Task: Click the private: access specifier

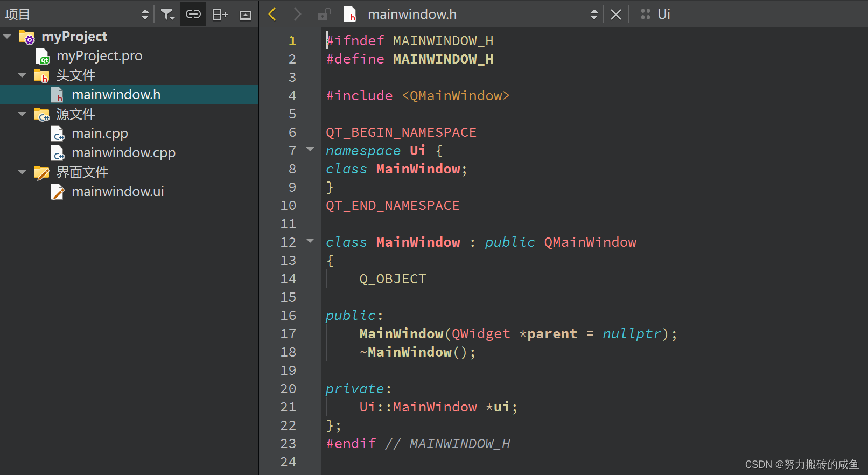Action: coord(359,389)
